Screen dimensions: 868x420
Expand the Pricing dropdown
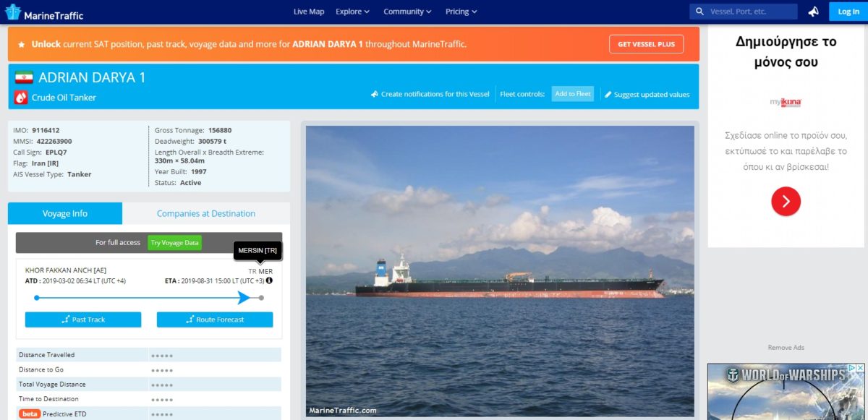click(461, 12)
